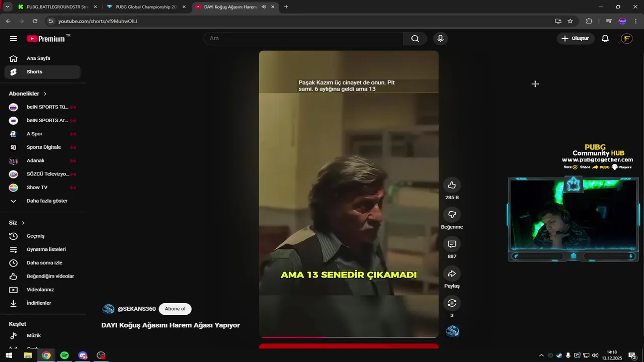The height and width of the screenshot is (362, 644).
Task: Open Geçmiş watch history
Action: tap(42, 236)
